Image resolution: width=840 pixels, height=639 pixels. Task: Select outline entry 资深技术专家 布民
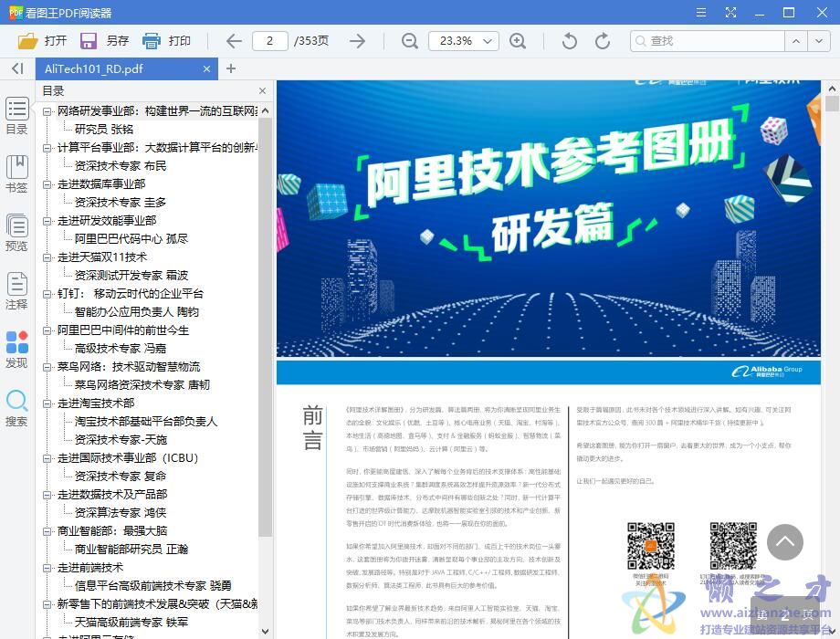121,165
